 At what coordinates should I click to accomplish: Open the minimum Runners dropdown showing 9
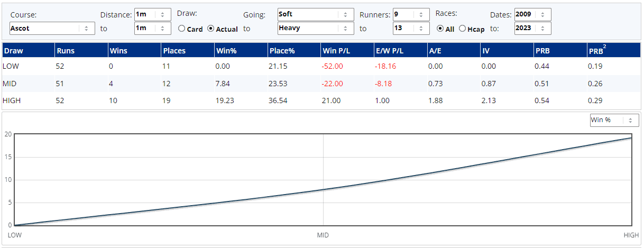tap(411, 14)
